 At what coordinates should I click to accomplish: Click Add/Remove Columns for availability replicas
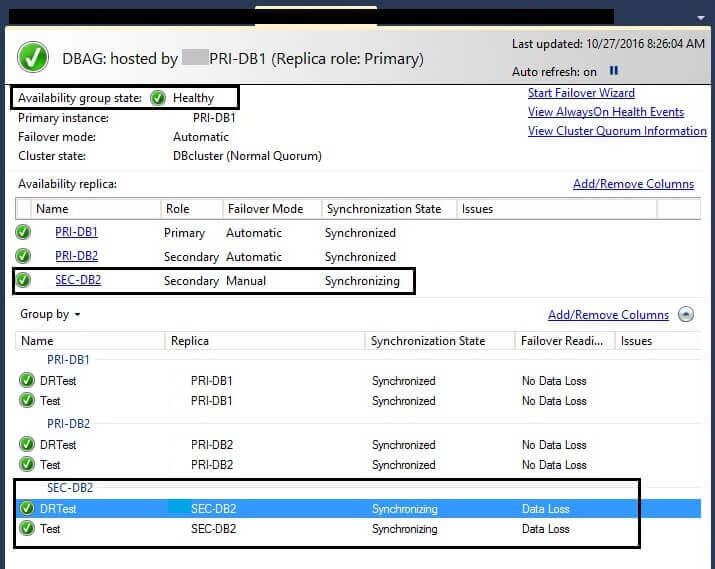point(633,184)
